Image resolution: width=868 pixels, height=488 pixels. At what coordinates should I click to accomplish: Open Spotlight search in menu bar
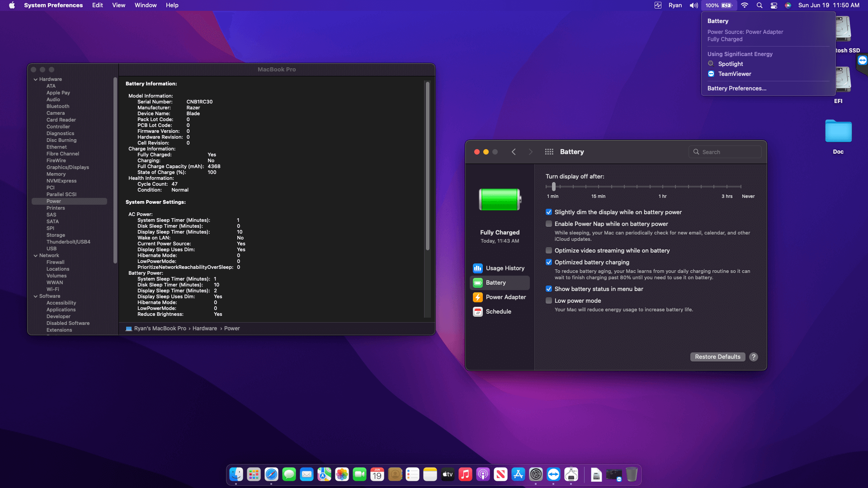[759, 5]
